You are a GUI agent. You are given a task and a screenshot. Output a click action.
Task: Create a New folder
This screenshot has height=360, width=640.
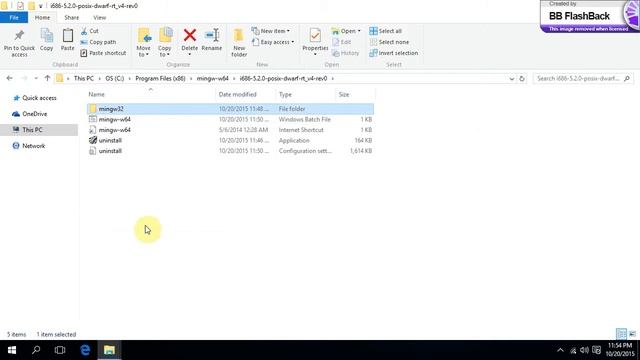(239, 42)
